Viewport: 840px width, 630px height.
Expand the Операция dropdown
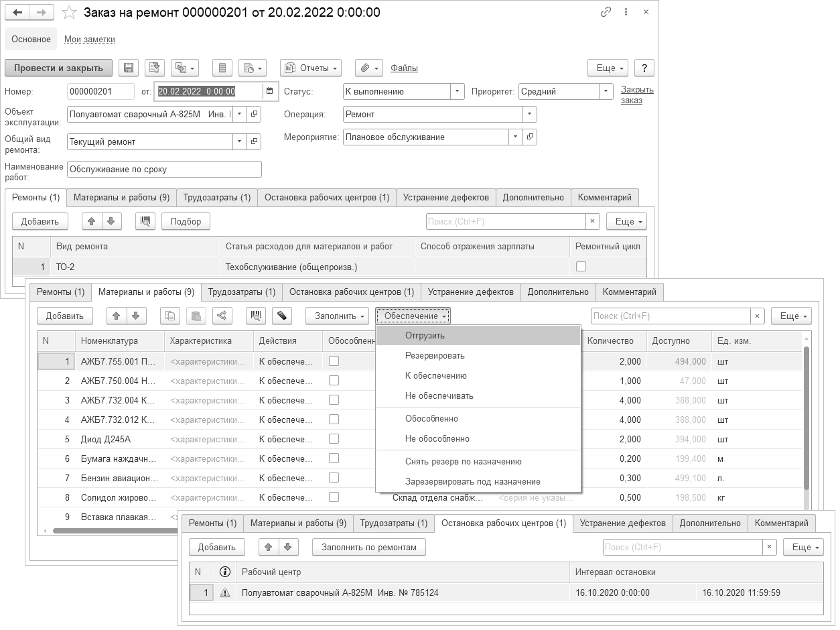tap(530, 115)
